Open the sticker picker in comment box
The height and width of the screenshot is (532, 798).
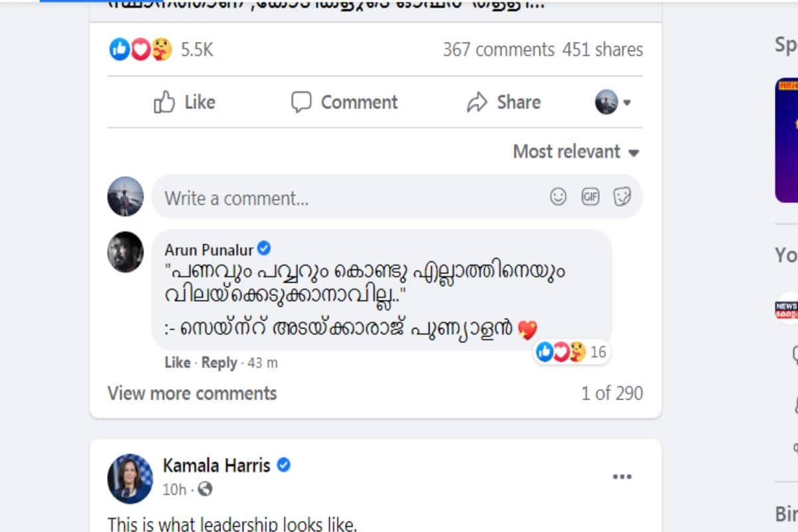pos(622,197)
